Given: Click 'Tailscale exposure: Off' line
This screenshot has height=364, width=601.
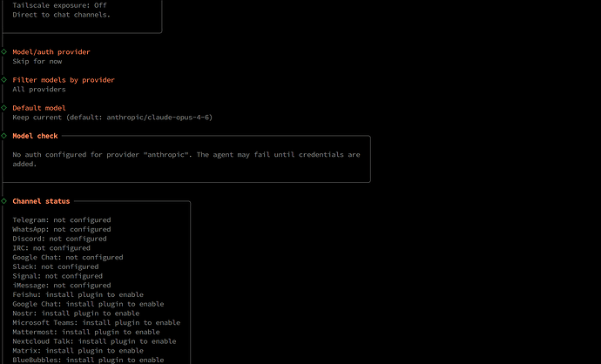Looking at the screenshot, I should [x=59, y=5].
